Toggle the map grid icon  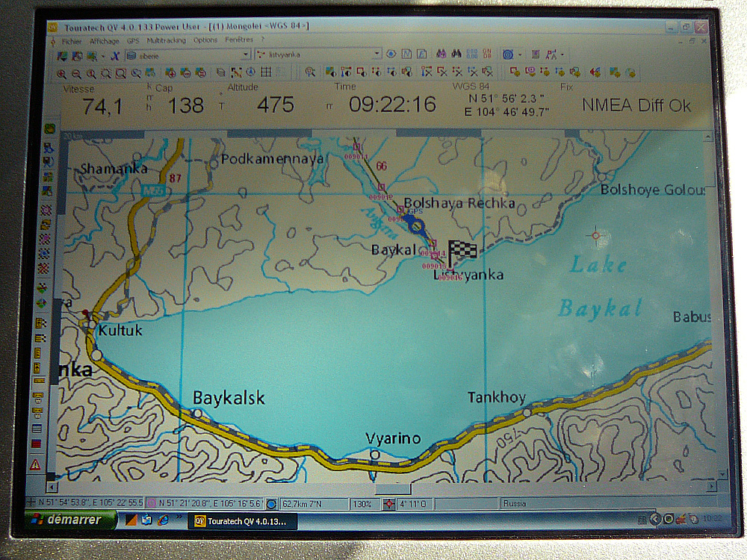(267, 72)
